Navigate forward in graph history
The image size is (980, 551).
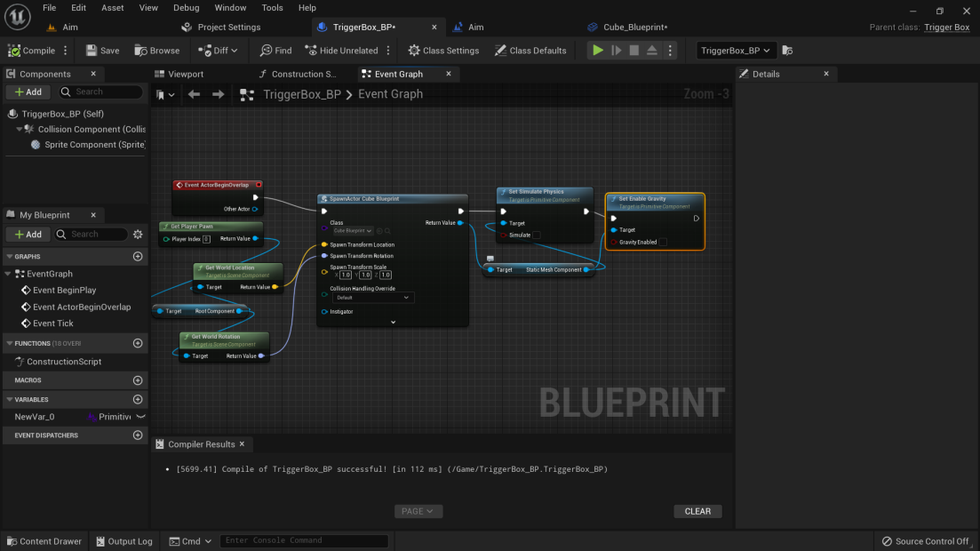[219, 94]
